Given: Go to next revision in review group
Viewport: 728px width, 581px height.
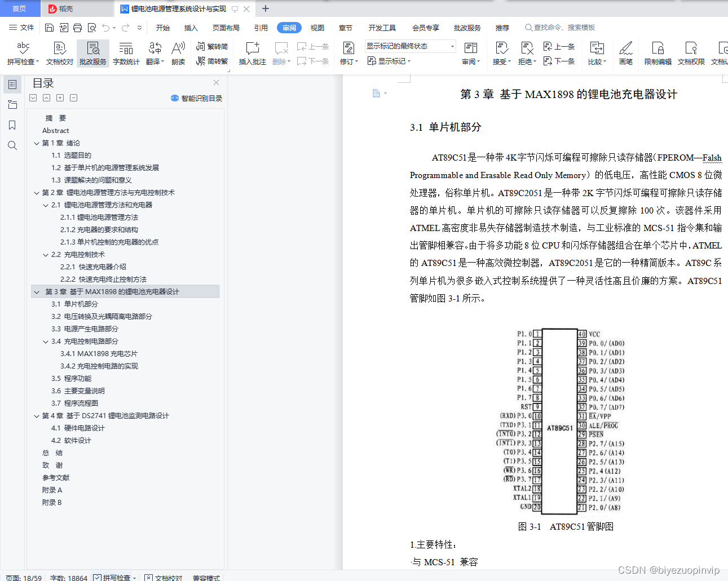Looking at the screenshot, I should tap(559, 61).
